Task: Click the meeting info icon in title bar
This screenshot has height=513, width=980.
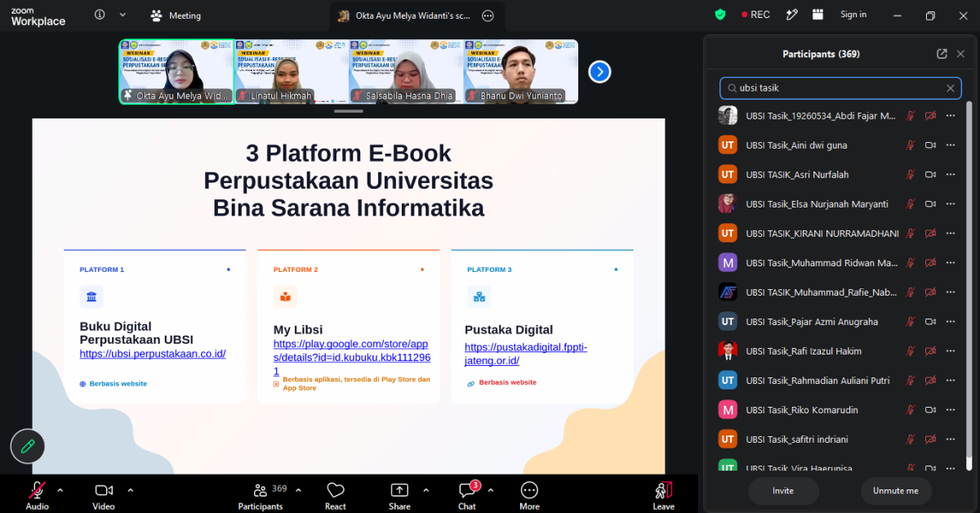Action: 100,15
